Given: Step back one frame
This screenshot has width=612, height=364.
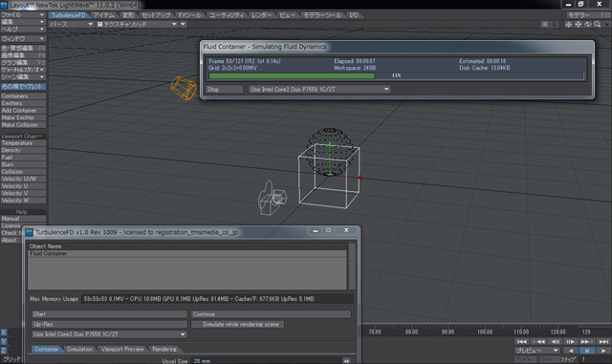Looking at the screenshot, I should (555, 341).
